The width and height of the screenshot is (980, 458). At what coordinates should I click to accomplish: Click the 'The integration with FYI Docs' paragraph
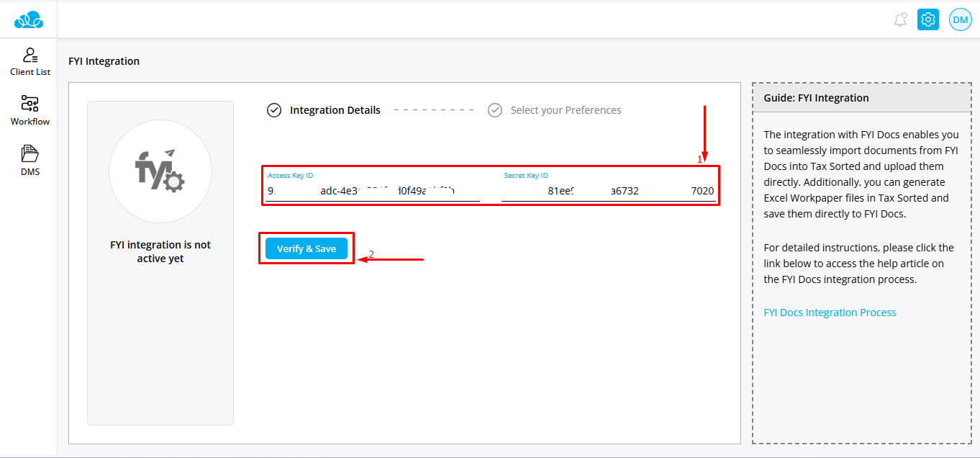pyautogui.click(x=861, y=174)
